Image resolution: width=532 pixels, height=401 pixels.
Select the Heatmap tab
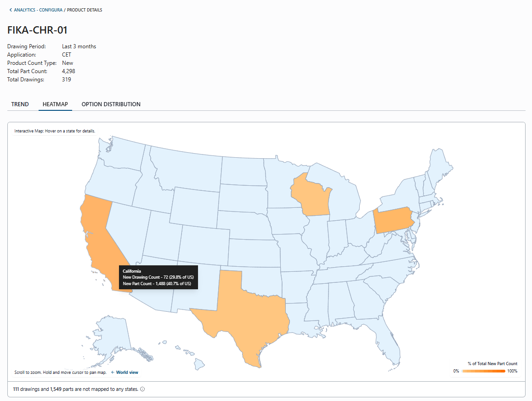[x=55, y=104]
